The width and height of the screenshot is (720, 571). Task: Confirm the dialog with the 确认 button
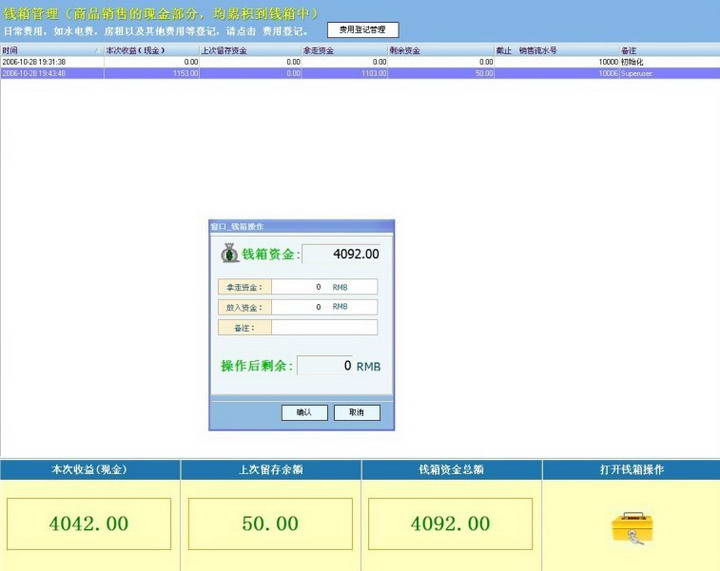tap(304, 412)
